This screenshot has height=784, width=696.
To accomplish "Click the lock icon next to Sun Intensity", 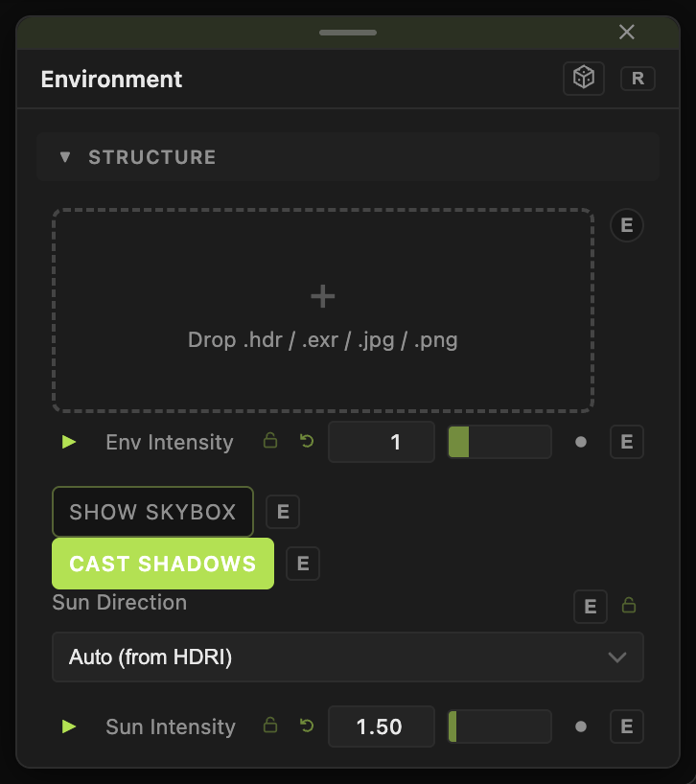I will [270, 725].
